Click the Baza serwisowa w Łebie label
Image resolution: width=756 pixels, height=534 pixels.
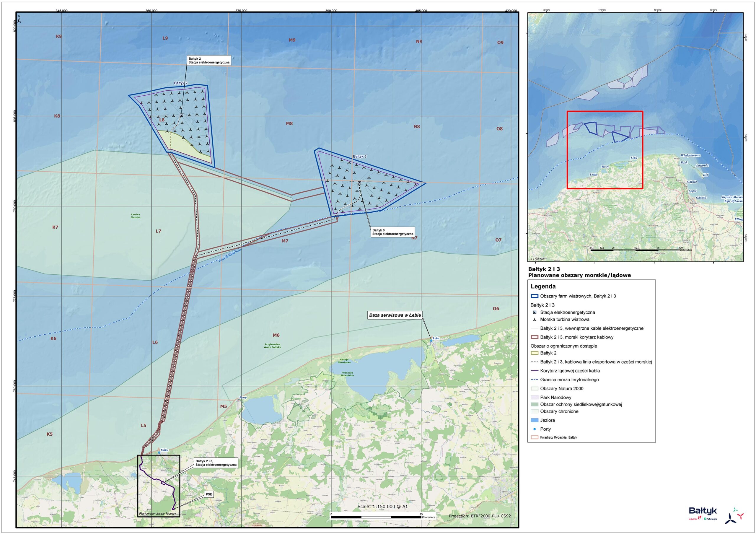point(395,315)
